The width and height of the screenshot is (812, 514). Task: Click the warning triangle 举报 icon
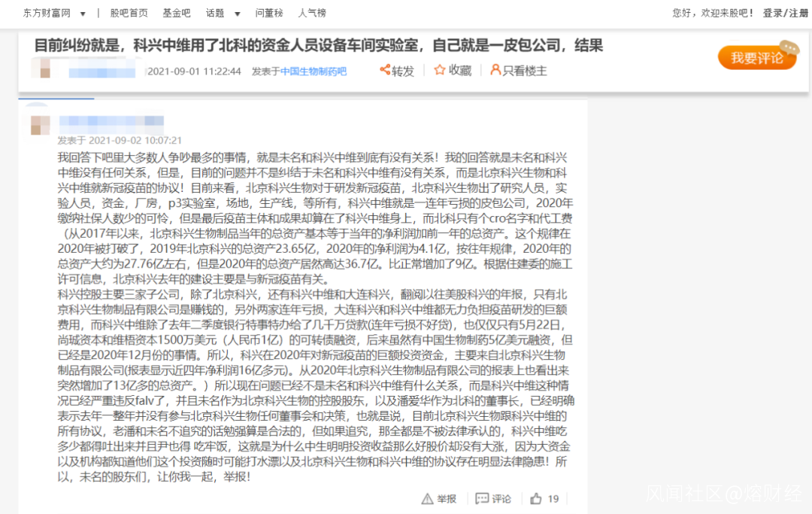pos(427,498)
